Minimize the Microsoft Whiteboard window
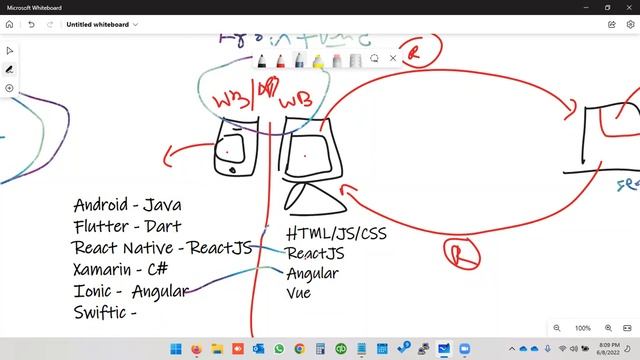This screenshot has width=640, height=360. click(x=586, y=7)
